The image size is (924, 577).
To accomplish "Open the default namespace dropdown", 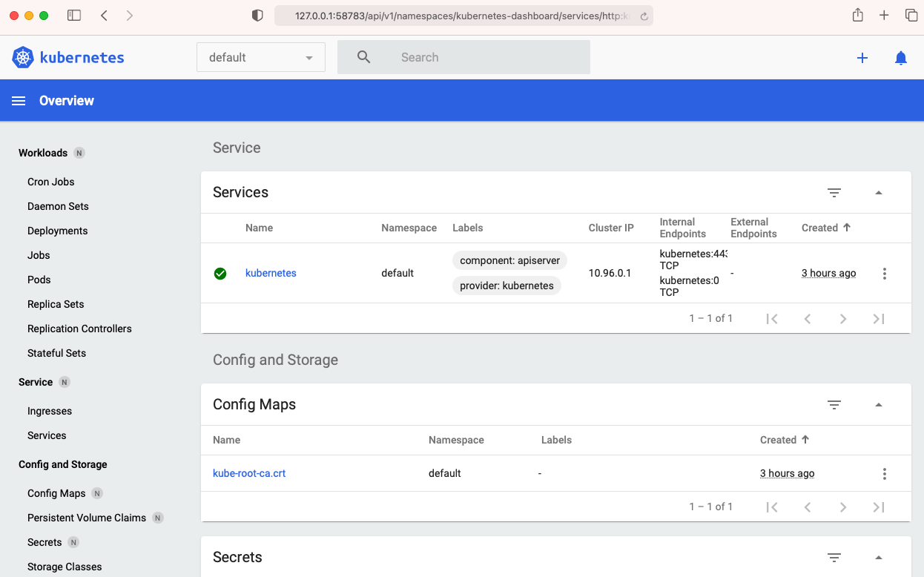I will (x=260, y=58).
